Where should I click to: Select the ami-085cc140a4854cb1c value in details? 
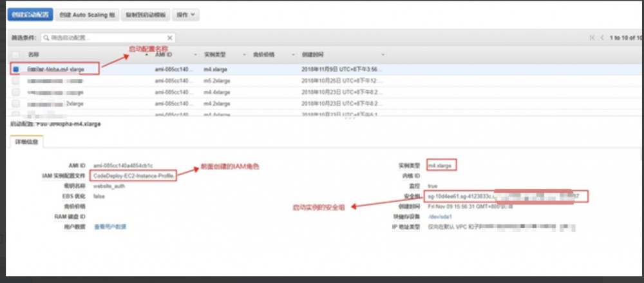tap(123, 166)
